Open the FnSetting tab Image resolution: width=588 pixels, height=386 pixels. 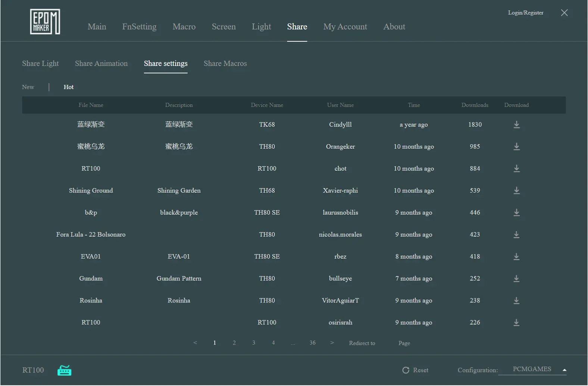pos(139,26)
